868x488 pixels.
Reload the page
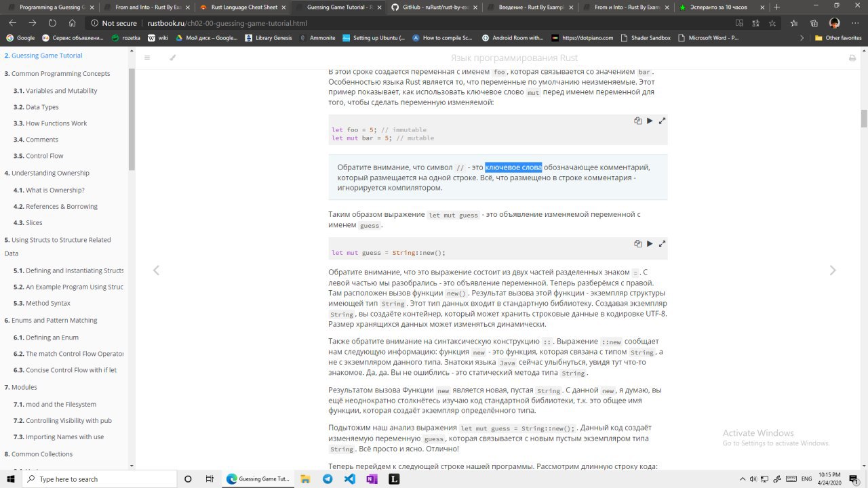click(52, 22)
